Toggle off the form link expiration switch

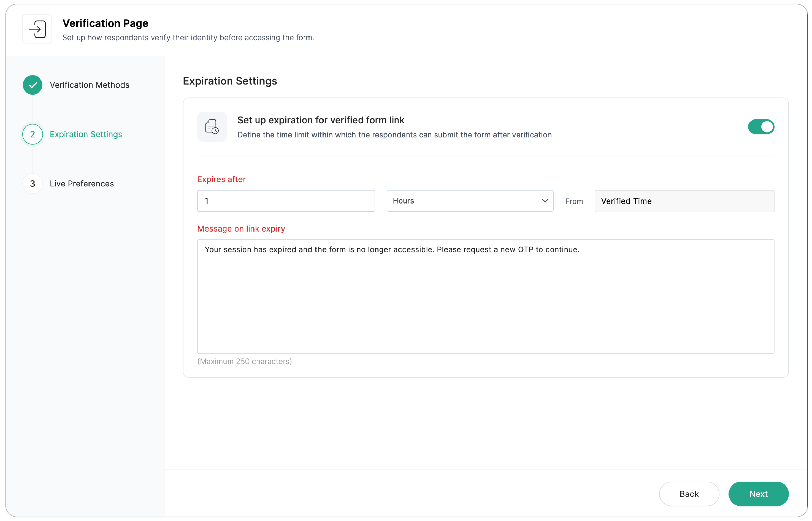pyautogui.click(x=761, y=127)
